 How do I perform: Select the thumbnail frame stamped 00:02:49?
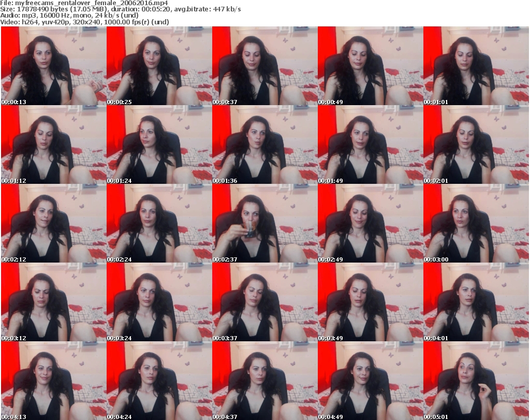(371, 224)
